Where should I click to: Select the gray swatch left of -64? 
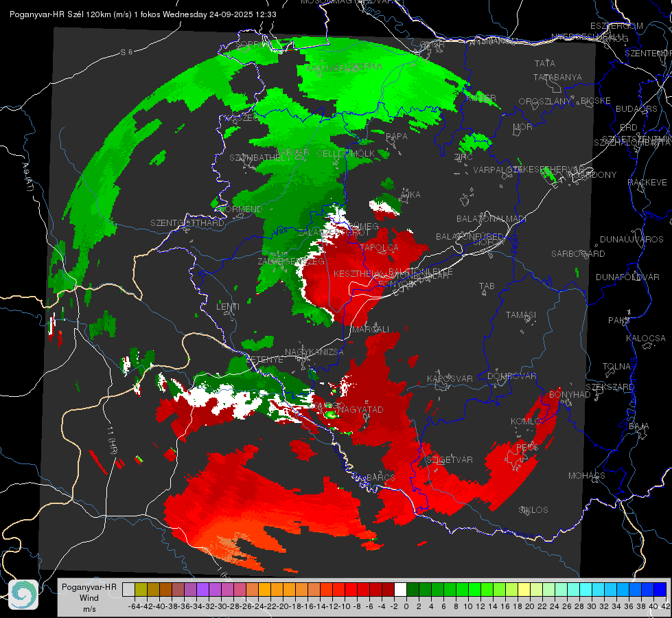pos(128,589)
